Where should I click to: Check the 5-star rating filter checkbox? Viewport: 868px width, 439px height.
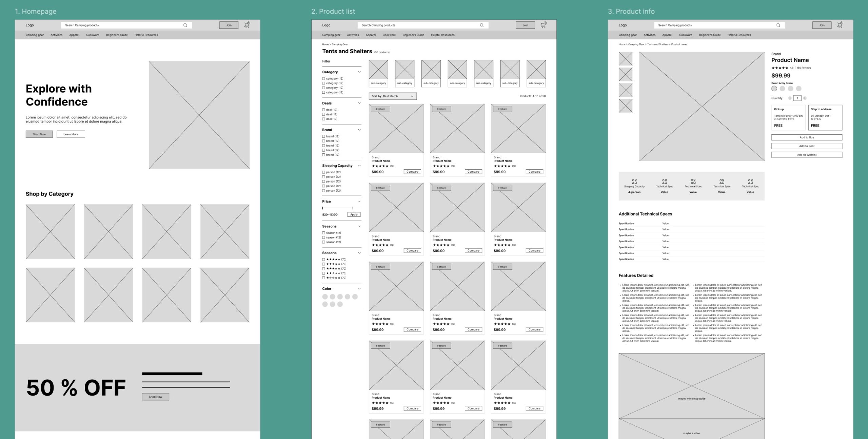(323, 260)
